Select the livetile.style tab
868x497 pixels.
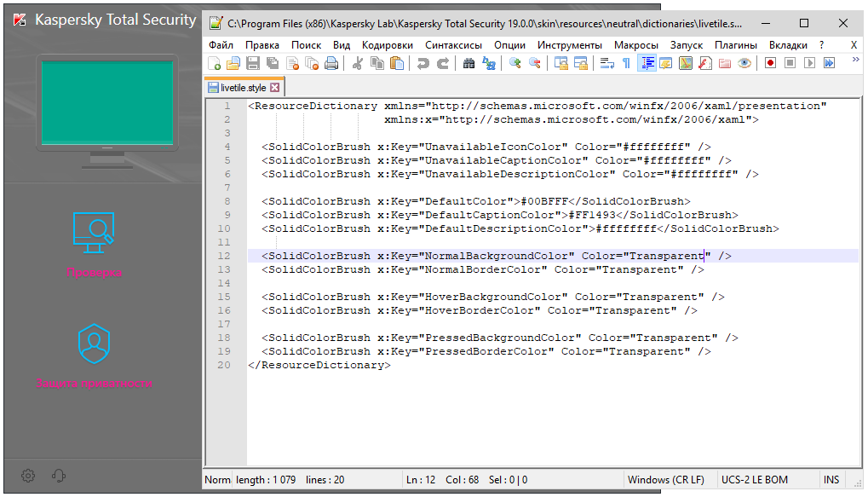click(244, 88)
